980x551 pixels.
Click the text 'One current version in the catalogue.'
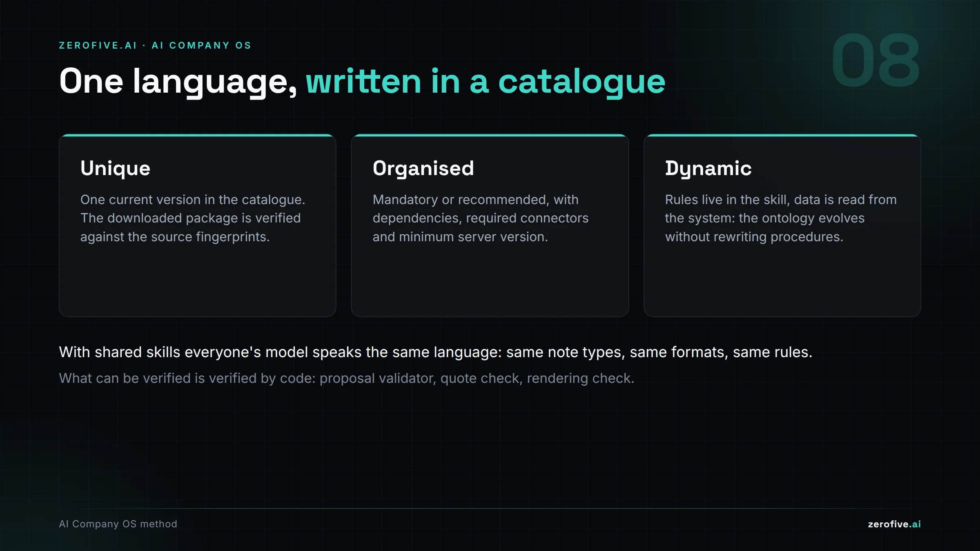pos(193,200)
